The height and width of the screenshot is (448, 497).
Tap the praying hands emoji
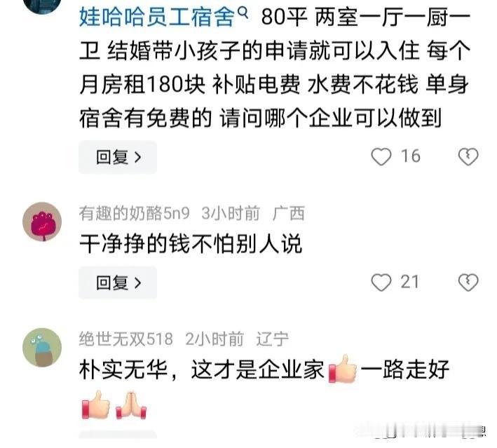click(x=131, y=405)
